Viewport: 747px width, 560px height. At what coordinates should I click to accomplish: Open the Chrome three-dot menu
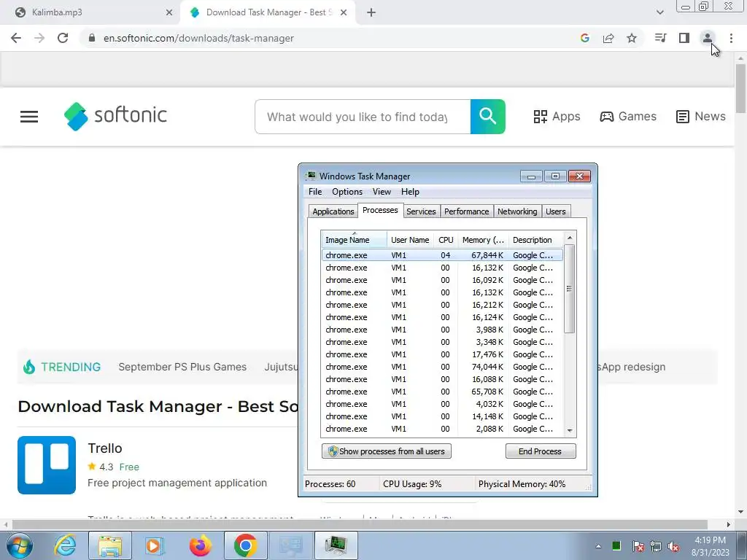pos(731,38)
